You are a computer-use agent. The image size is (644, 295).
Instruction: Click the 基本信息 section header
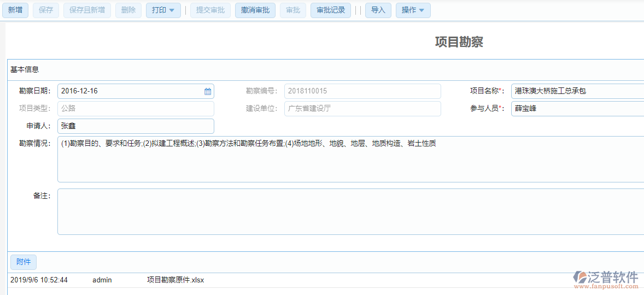tap(25, 70)
